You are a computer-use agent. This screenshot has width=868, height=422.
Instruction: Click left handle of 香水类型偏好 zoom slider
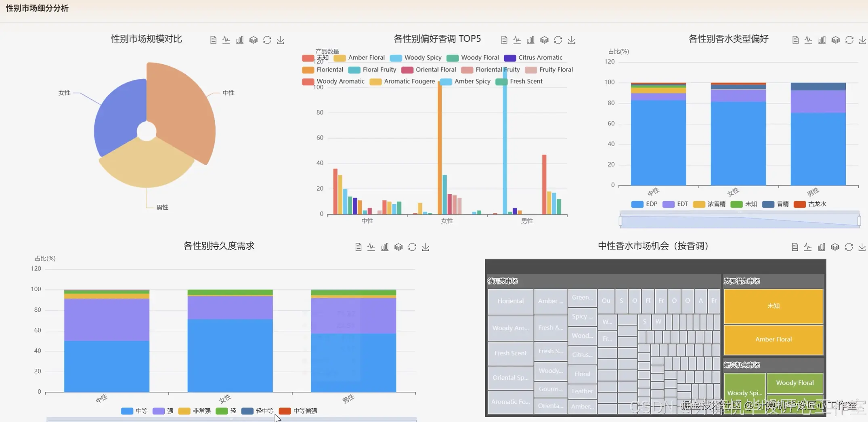click(x=621, y=221)
